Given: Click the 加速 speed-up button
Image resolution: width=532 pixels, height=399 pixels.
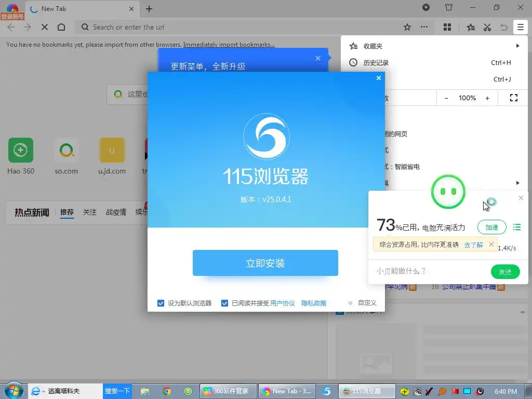Looking at the screenshot, I should (491, 228).
